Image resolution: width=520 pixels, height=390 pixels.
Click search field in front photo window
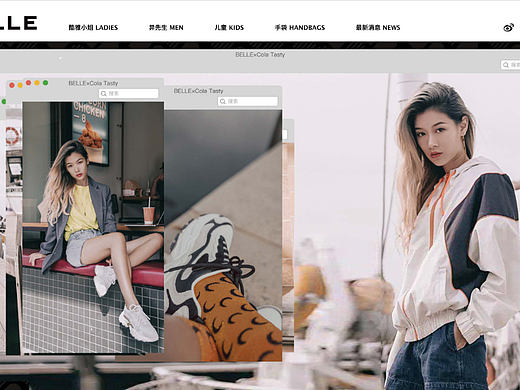click(x=129, y=93)
